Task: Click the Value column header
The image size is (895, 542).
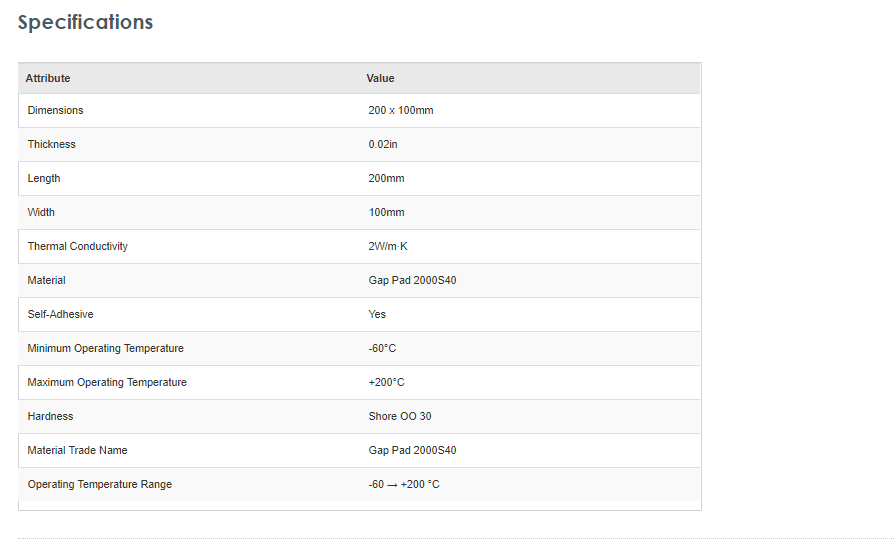Action: pos(380,78)
